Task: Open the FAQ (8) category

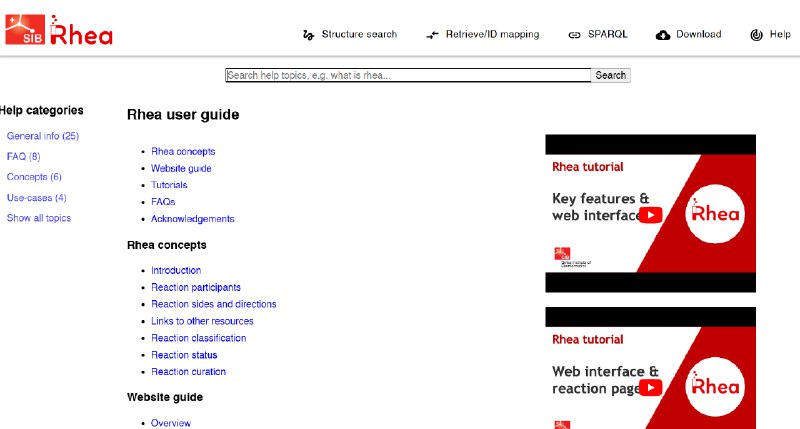Action: 23,157
